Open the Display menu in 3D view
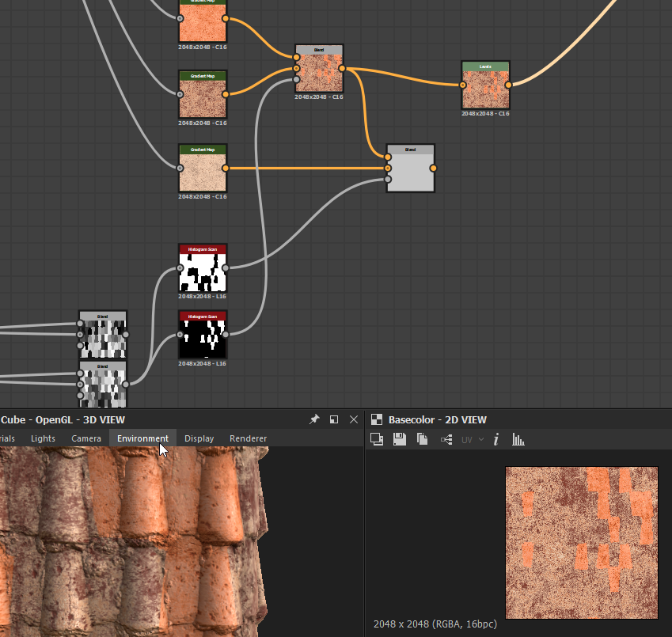 pyautogui.click(x=199, y=438)
